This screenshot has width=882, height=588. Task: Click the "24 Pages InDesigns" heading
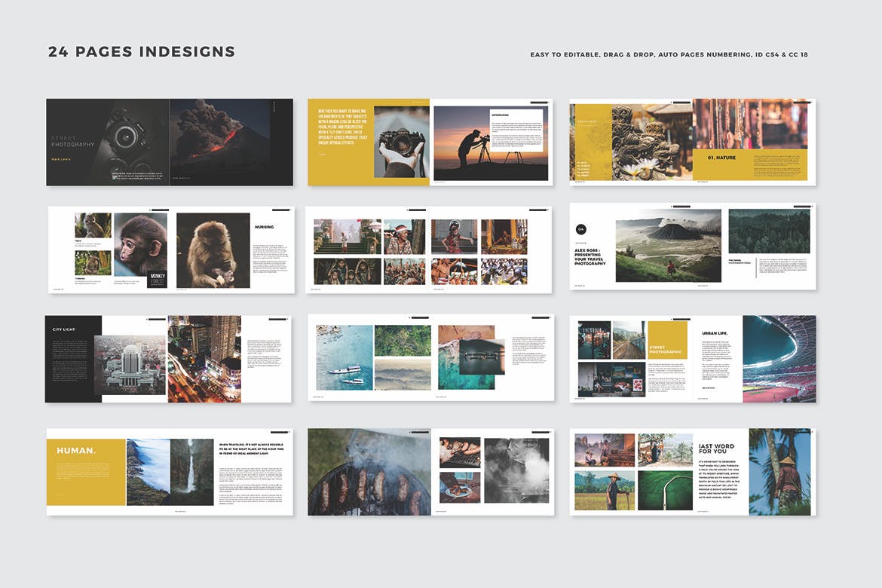pyautogui.click(x=141, y=52)
